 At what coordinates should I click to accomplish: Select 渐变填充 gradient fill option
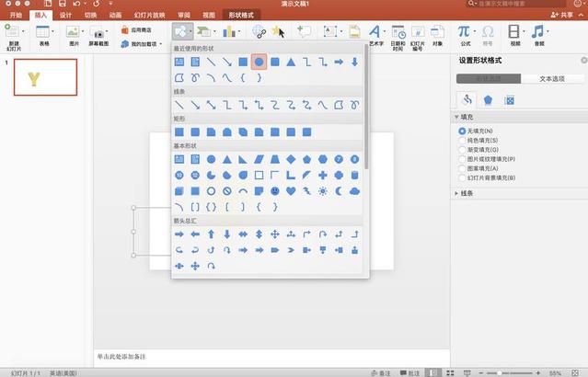478,150
